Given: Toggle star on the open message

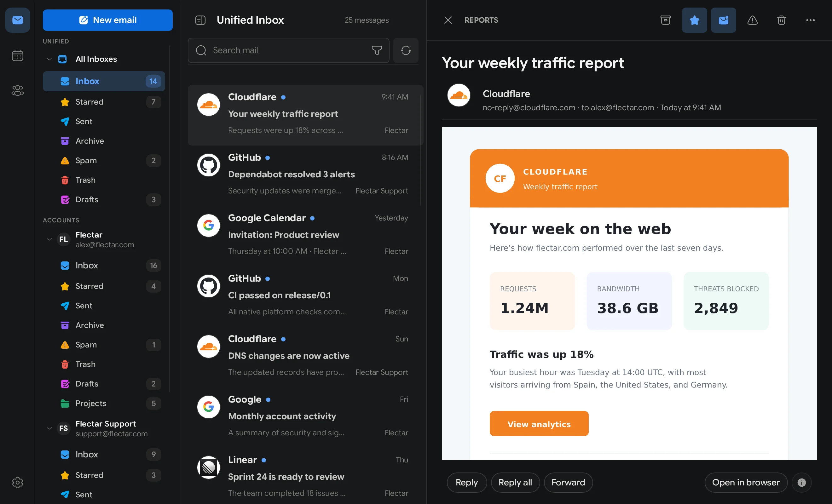Looking at the screenshot, I should [x=694, y=20].
